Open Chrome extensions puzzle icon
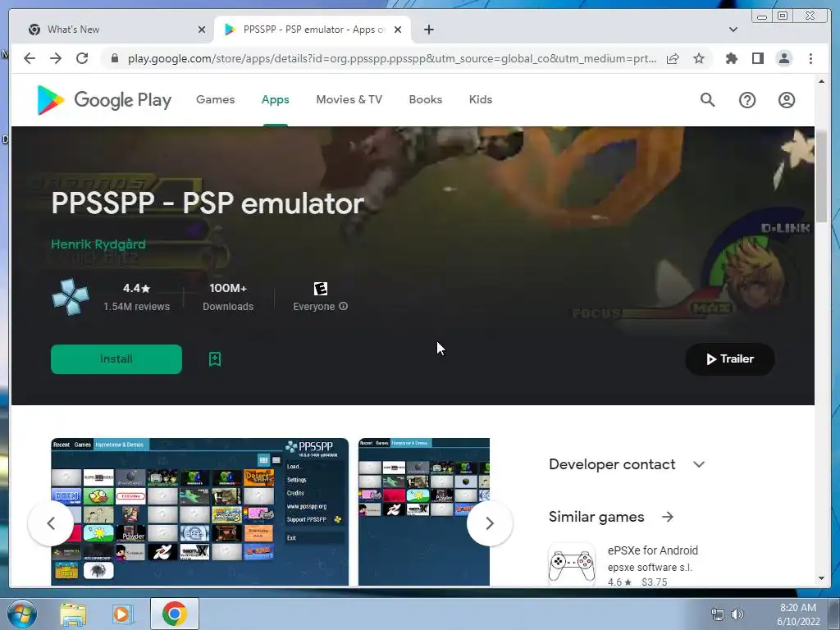Viewport: 840px width, 630px height. point(731,58)
